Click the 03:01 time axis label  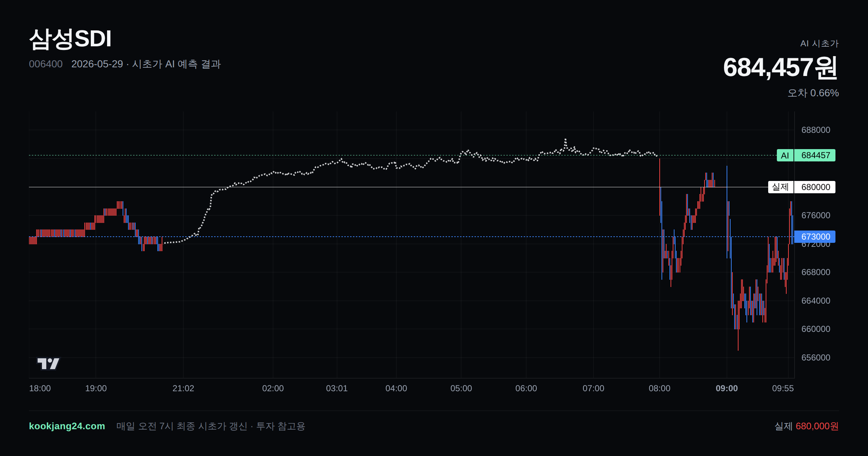337,388
